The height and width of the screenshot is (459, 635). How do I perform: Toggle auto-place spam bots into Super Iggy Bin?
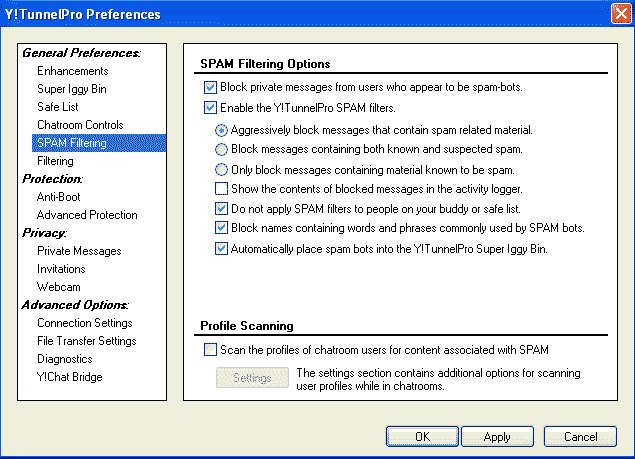click(221, 248)
